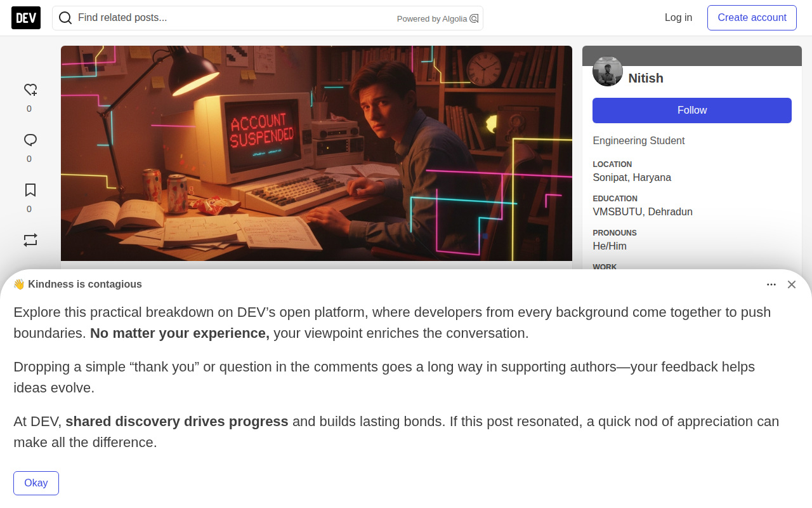Click the DEV logo icon
The width and height of the screenshot is (812, 508).
pos(26,18)
